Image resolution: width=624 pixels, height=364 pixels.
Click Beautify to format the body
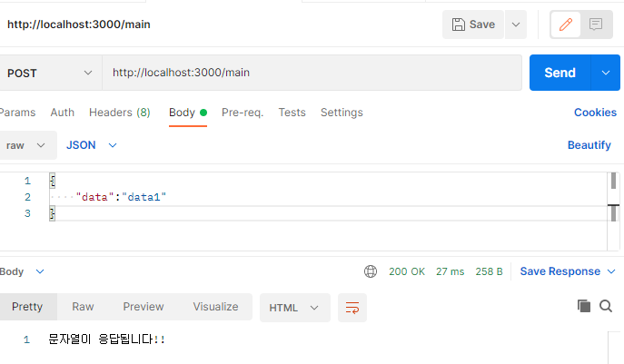pos(589,145)
